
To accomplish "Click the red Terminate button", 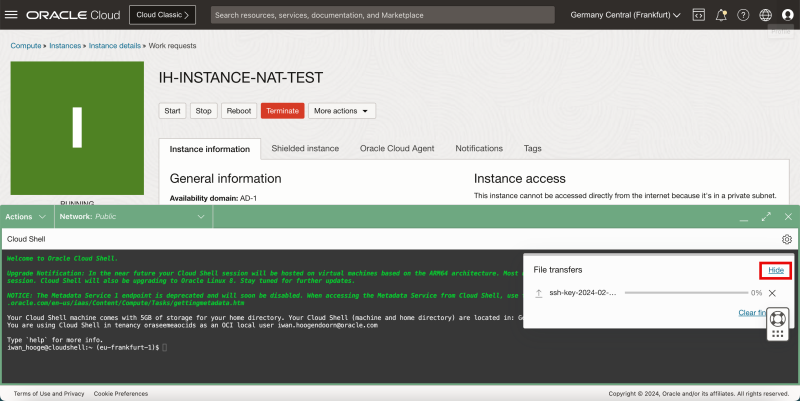I will coord(283,111).
